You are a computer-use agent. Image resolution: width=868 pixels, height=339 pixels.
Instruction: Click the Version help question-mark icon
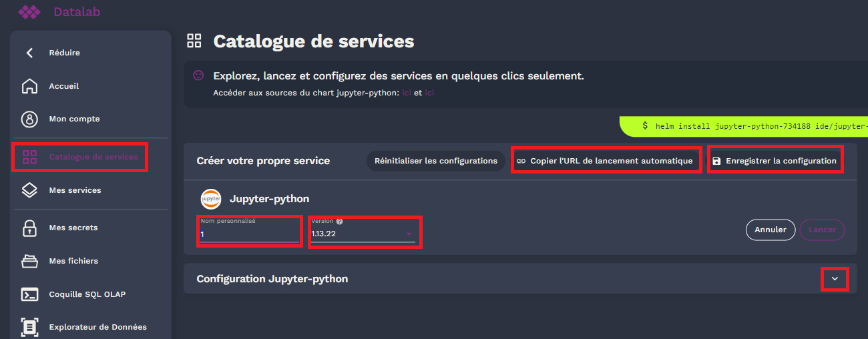click(339, 222)
